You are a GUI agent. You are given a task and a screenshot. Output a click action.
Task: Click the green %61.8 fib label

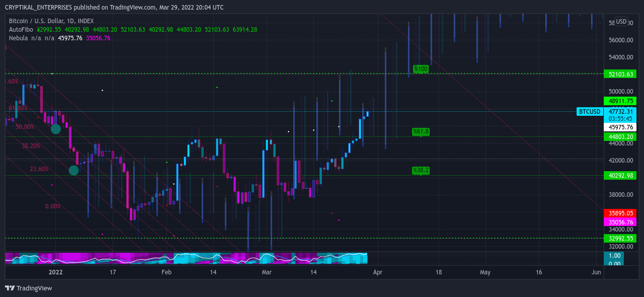[x=421, y=131]
